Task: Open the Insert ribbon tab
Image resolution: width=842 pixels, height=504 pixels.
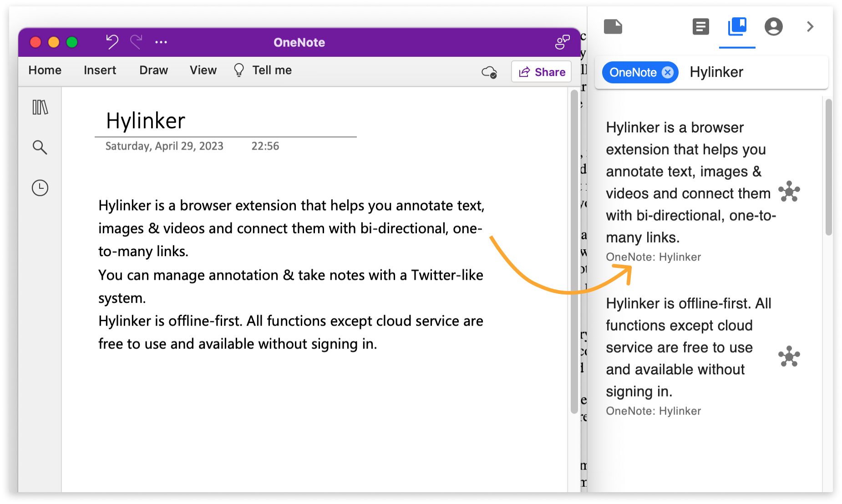Action: (100, 70)
